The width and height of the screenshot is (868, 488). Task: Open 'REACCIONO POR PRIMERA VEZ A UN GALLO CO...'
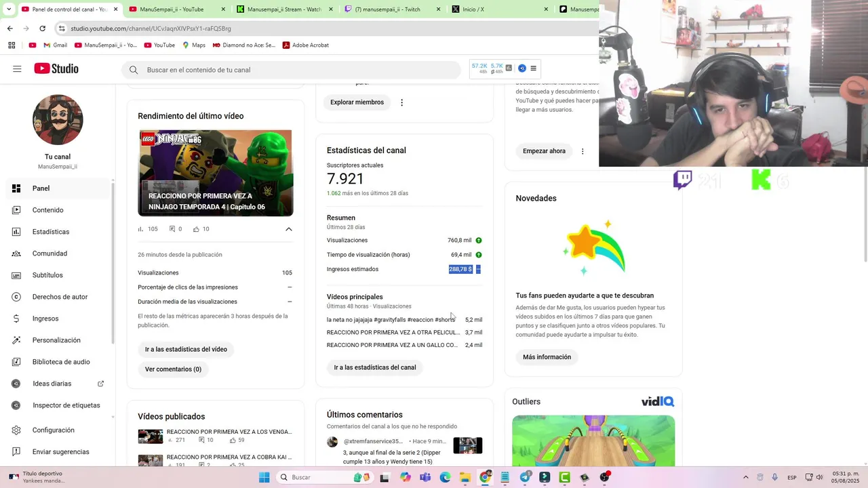(x=392, y=346)
